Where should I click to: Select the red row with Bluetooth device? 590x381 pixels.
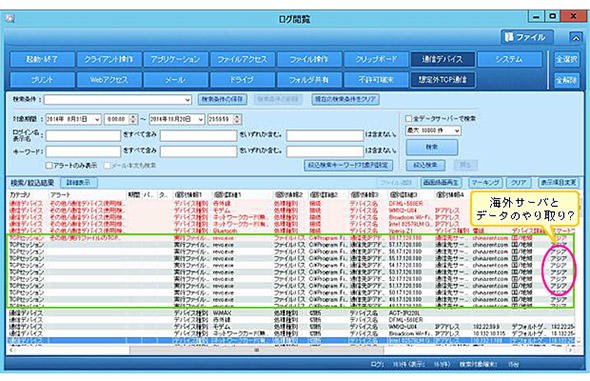[x=291, y=231]
